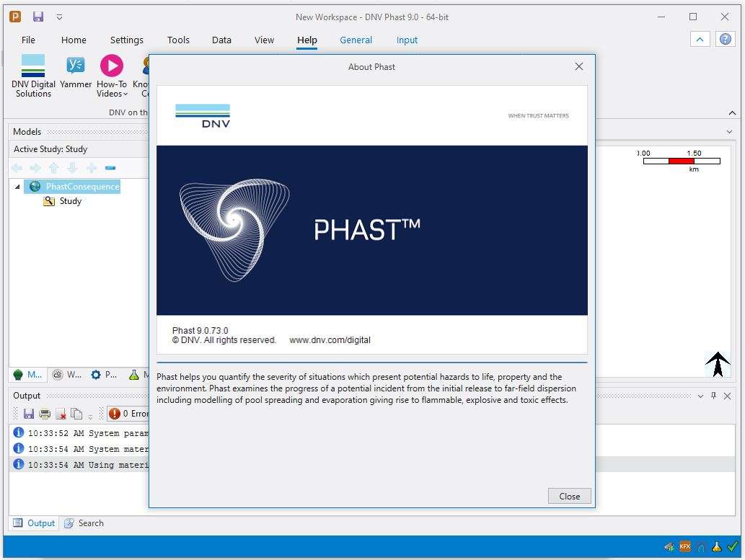This screenshot has height=560, width=745.
Task: Click the save icon in the title bar
Action: click(38, 17)
